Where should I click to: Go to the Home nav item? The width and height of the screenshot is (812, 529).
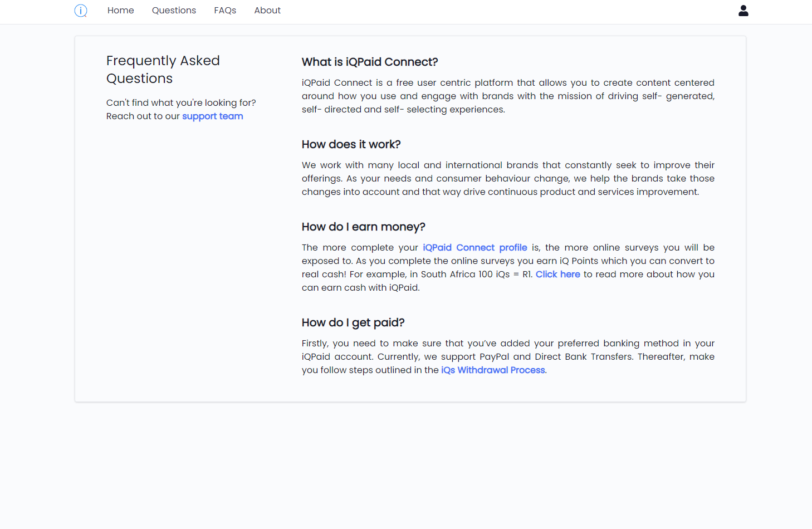121,11
